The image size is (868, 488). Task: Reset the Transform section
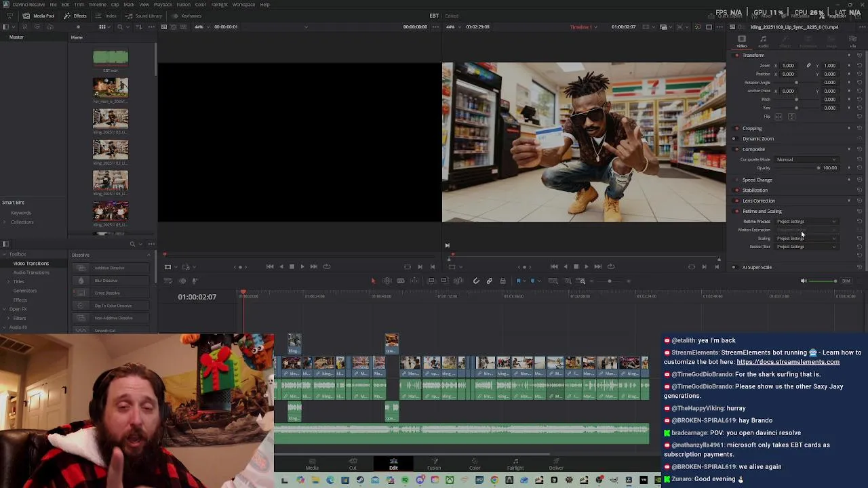[860, 56]
